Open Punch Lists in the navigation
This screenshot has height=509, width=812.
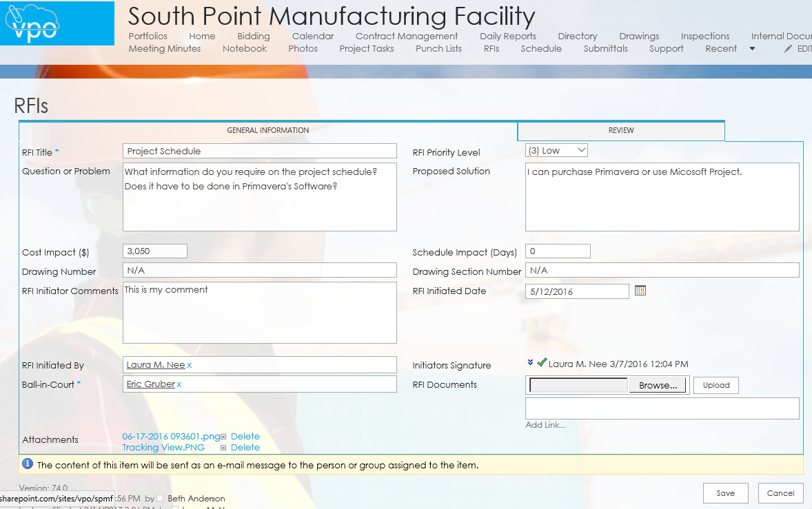[x=438, y=49]
